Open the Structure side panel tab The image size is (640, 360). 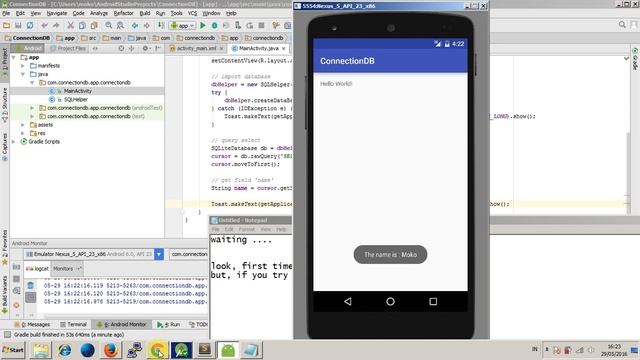point(5,105)
